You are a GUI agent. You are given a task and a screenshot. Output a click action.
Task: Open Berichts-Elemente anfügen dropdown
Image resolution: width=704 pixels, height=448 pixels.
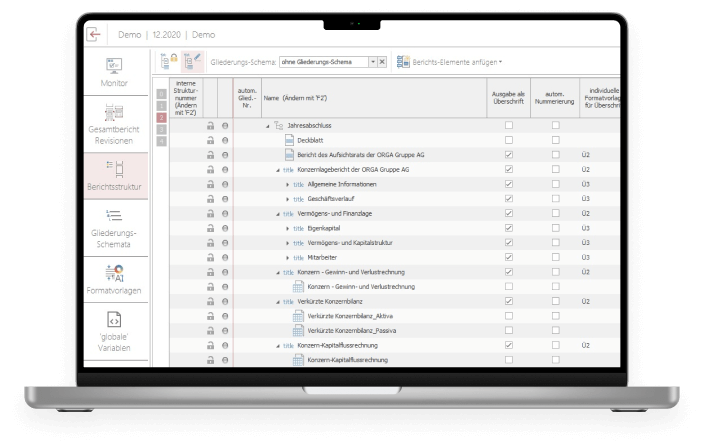[x=501, y=62]
